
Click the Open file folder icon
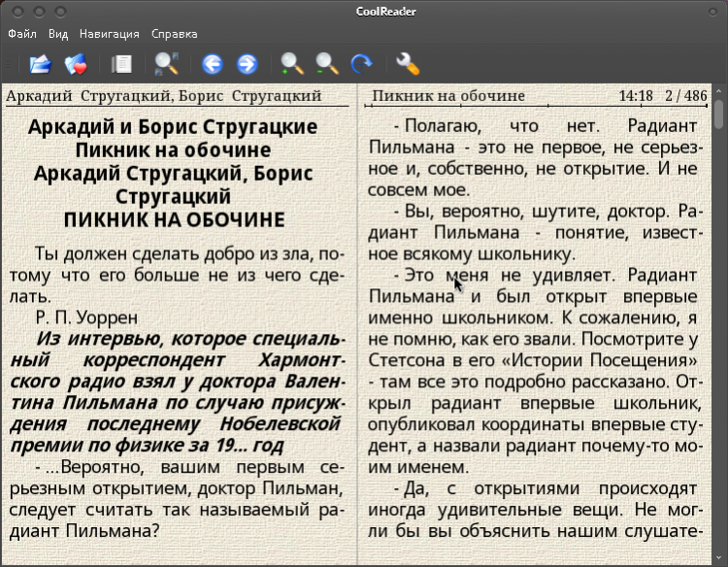coord(40,64)
